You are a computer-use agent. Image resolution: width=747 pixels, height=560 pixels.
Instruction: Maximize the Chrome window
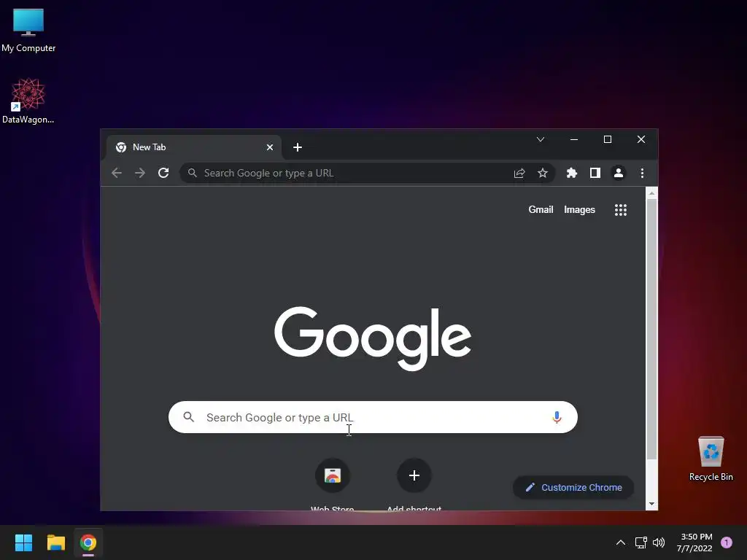tap(608, 139)
